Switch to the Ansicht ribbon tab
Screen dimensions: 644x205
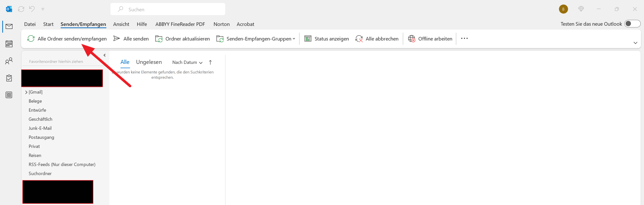click(121, 24)
